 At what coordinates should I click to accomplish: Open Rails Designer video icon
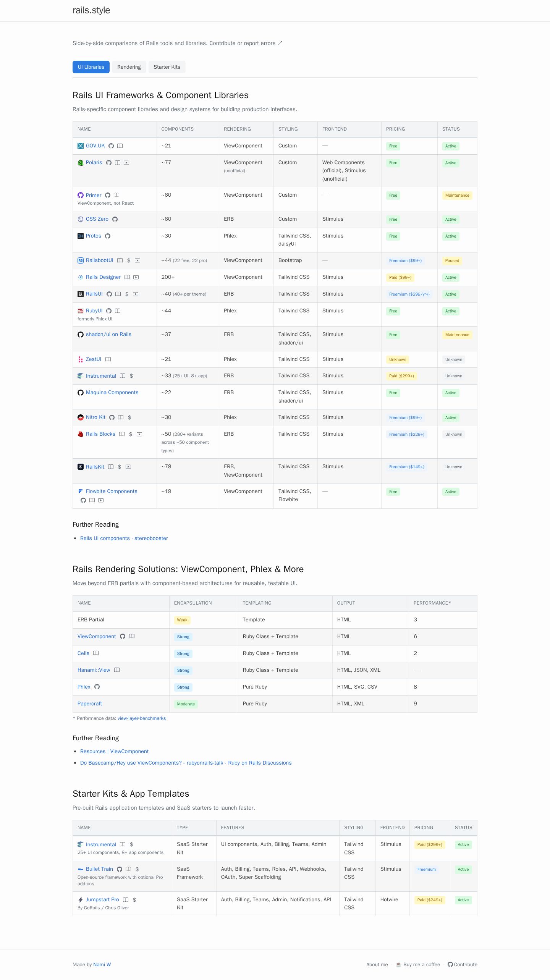pos(136,277)
